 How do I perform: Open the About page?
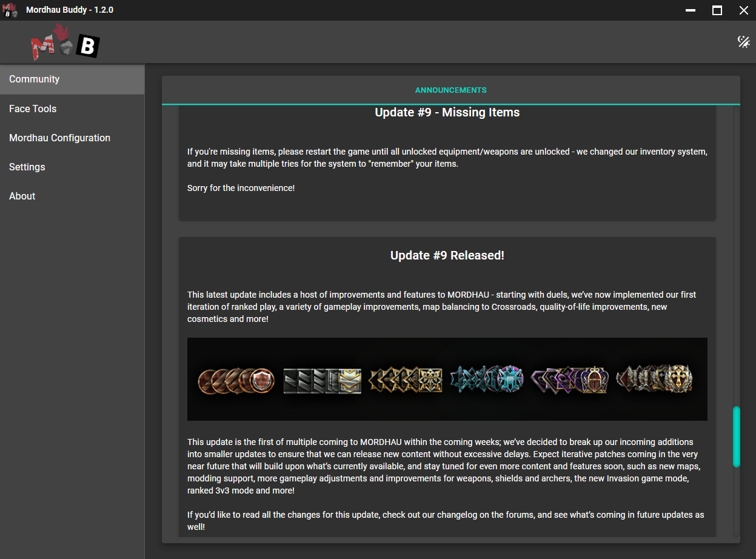tap(72, 196)
